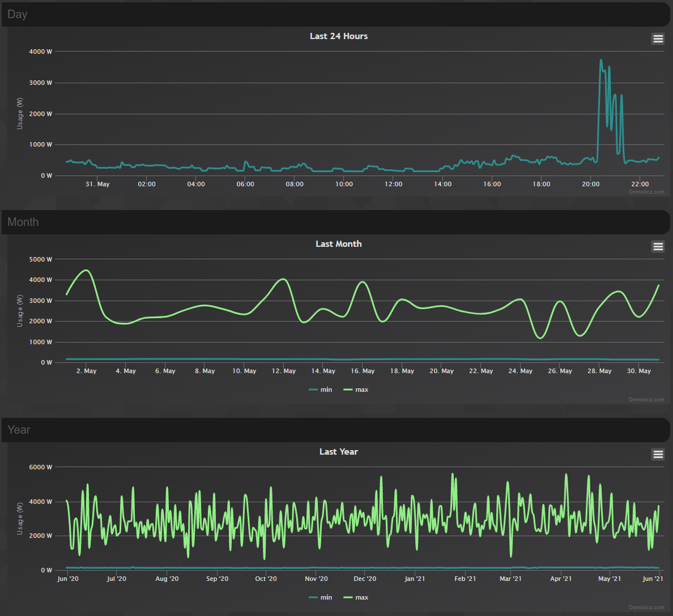This screenshot has height=616, width=673.
Task: Open Domoticz.com link under Last 24 Hours chart
Action: pyautogui.click(x=646, y=192)
